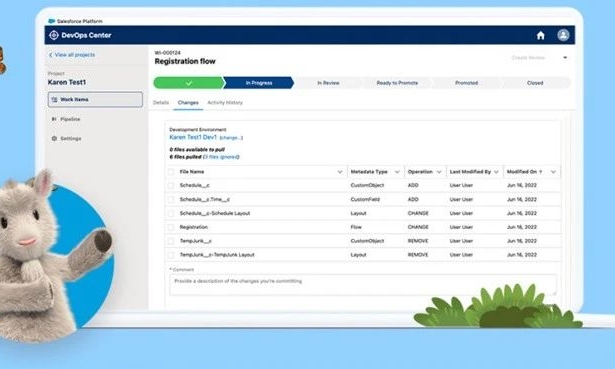Image resolution: width=615 pixels, height=369 pixels.
Task: Open Work Items in sidebar
Action: (x=95, y=100)
